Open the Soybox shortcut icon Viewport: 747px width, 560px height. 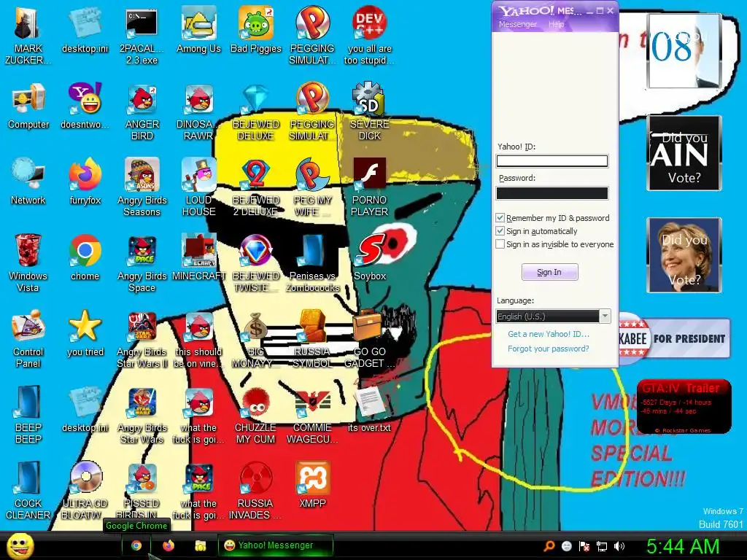point(369,257)
